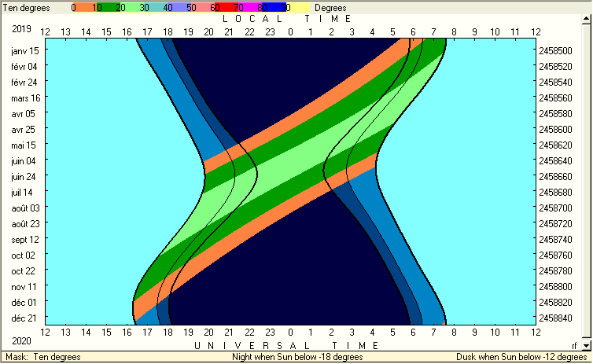Image resolution: width=593 pixels, height=364 pixels.
Task: Click the scroll down arrow of the vertical scrollbar
Action: [586, 345]
